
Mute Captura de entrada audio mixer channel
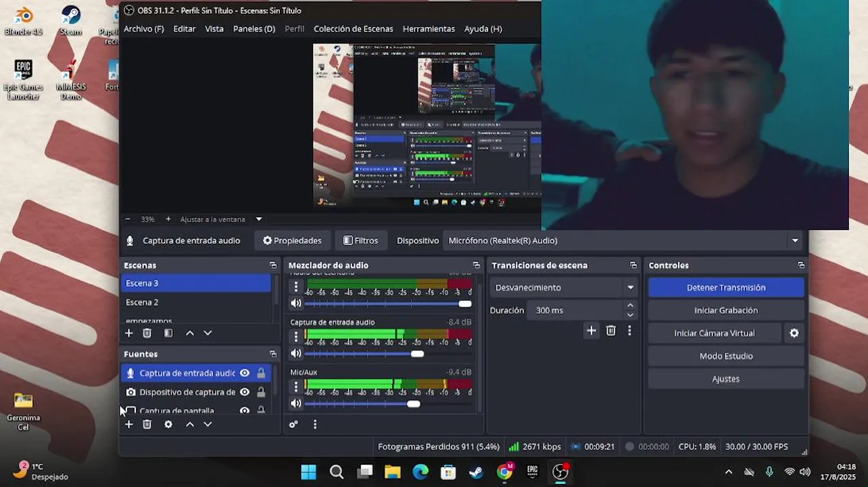[x=295, y=353]
